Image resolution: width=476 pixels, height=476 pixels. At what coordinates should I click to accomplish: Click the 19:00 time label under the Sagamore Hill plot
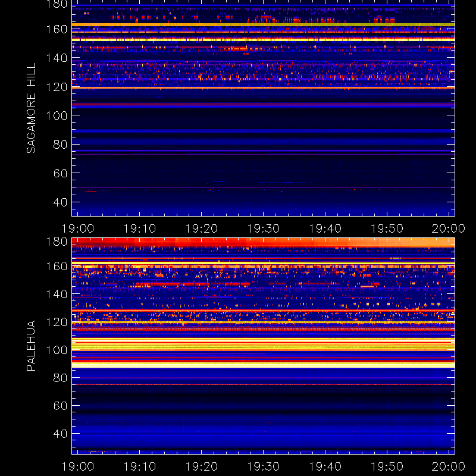78,228
